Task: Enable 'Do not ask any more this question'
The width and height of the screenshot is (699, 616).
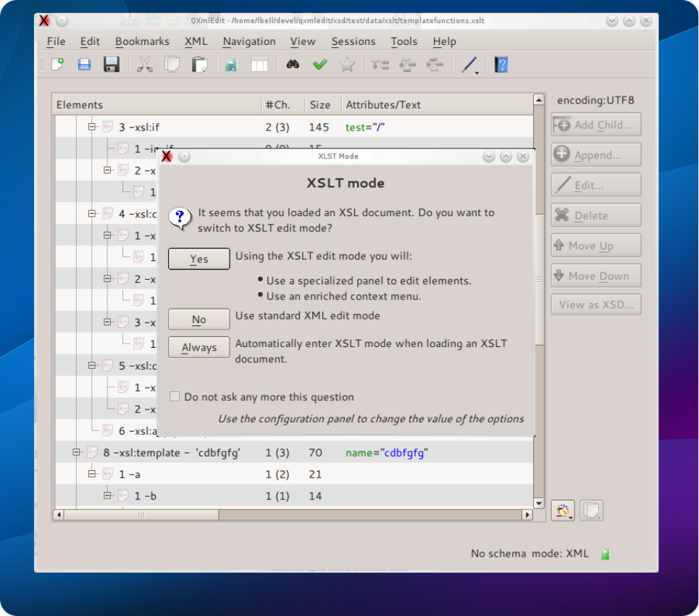Action: point(175,397)
